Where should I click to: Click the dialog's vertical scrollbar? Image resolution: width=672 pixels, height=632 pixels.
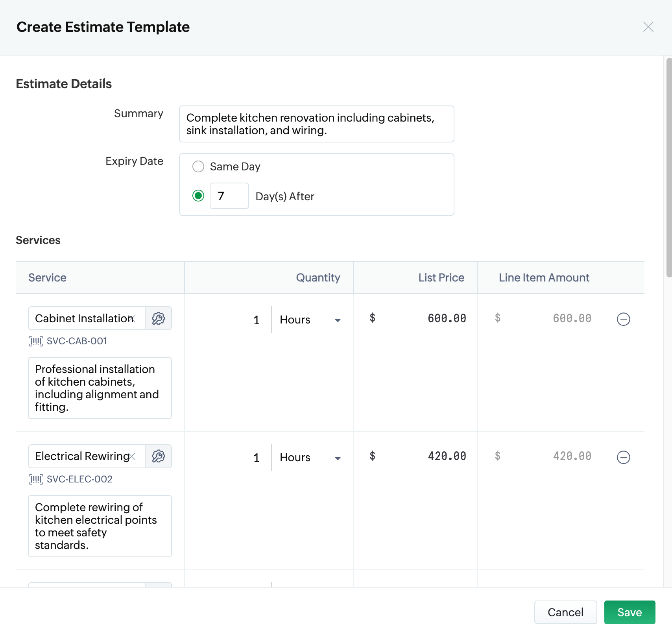668,168
